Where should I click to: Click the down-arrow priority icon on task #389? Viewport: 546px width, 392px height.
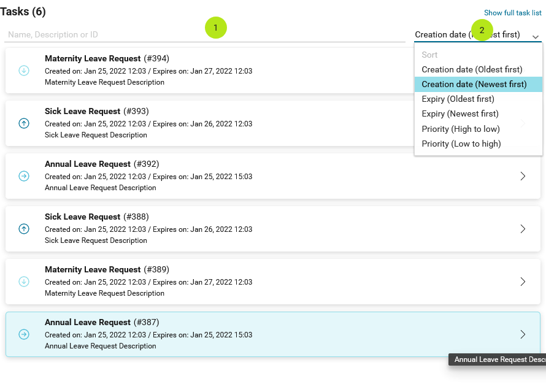tap(24, 282)
